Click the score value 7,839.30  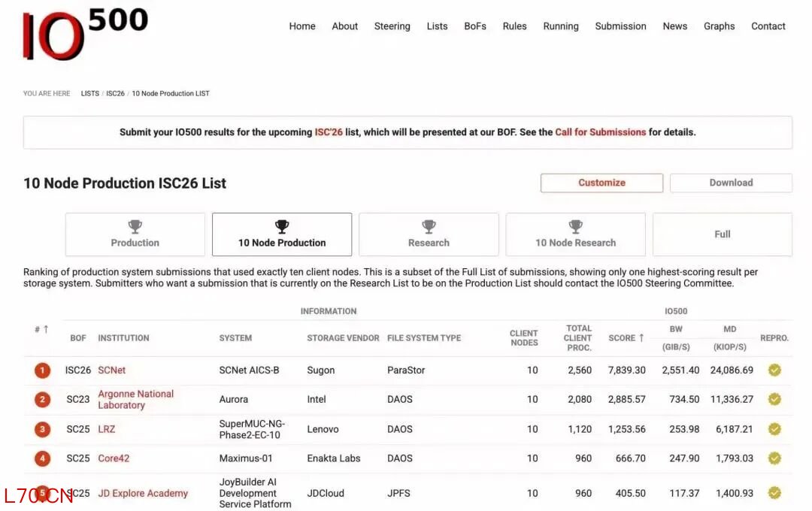[626, 370]
